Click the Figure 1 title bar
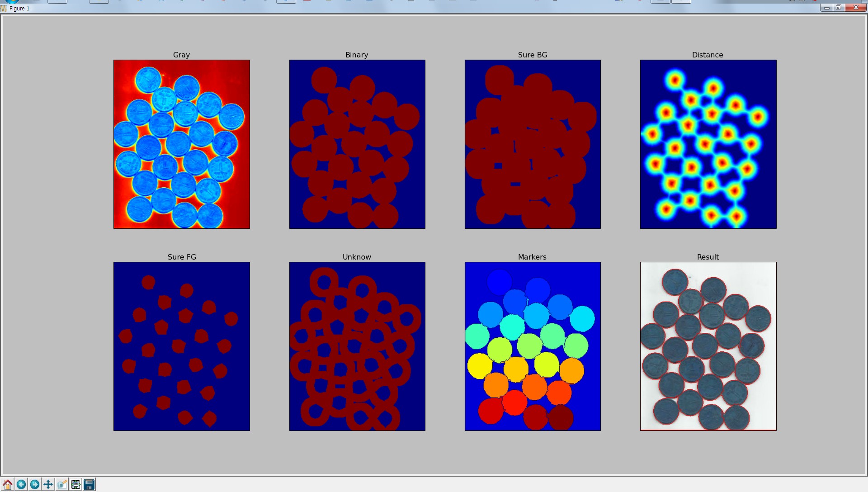 pos(407,8)
